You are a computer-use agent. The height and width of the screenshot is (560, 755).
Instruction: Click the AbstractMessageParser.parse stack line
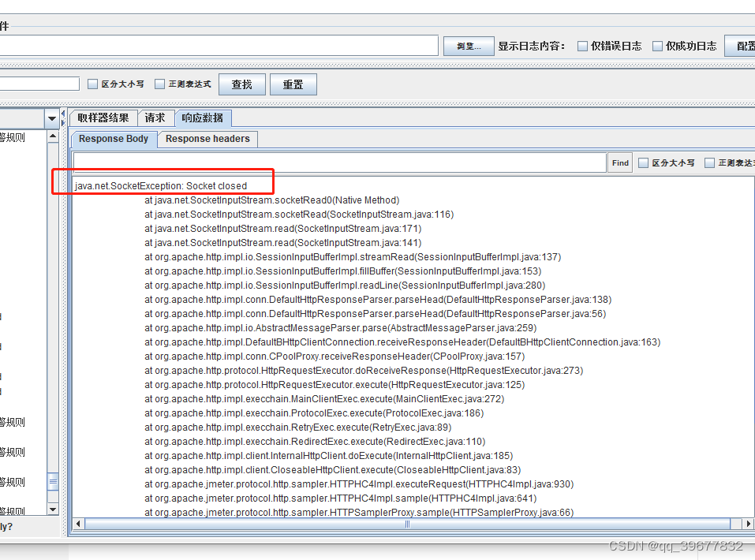coord(341,328)
